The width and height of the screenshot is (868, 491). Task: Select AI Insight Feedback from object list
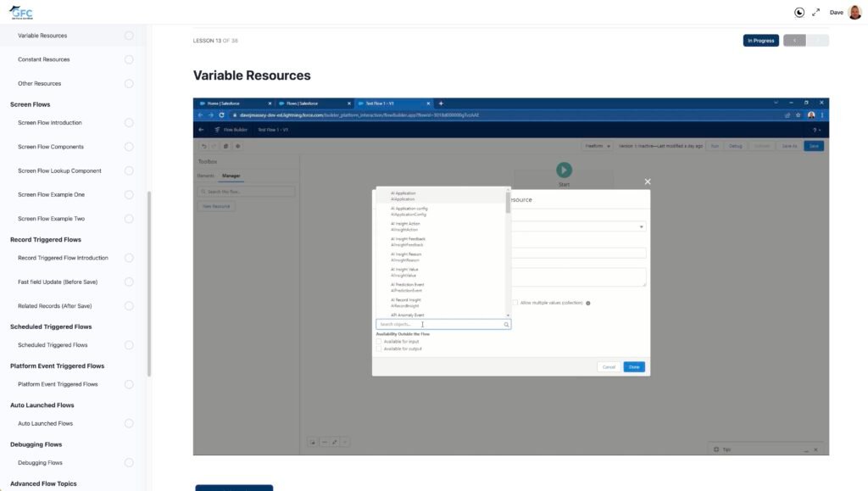pyautogui.click(x=442, y=242)
